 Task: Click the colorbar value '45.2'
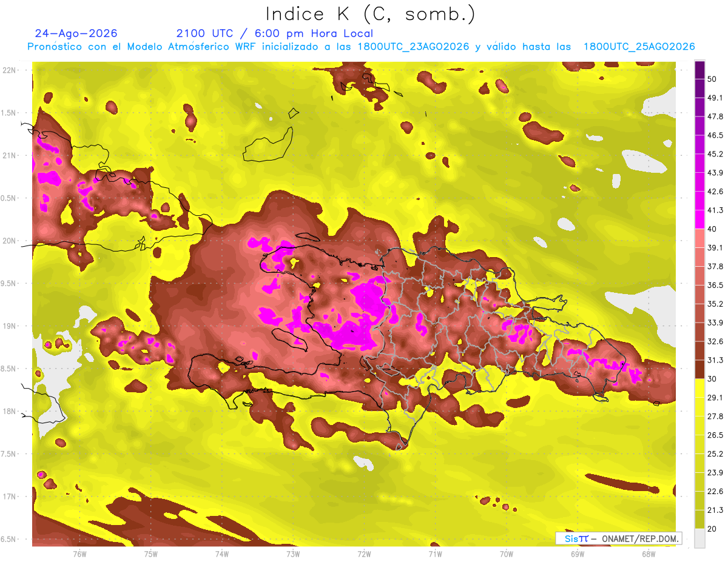tap(715, 154)
